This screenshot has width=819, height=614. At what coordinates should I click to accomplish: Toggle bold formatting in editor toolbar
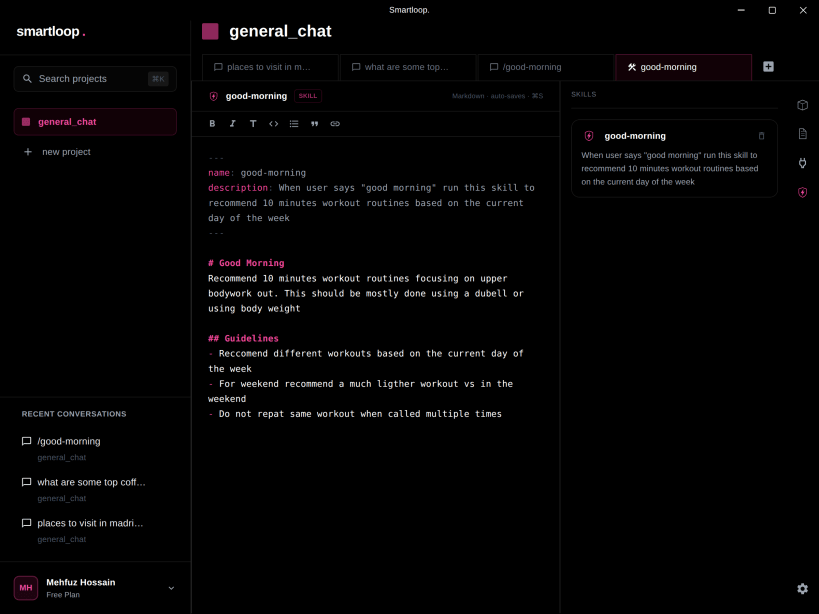pyautogui.click(x=212, y=124)
